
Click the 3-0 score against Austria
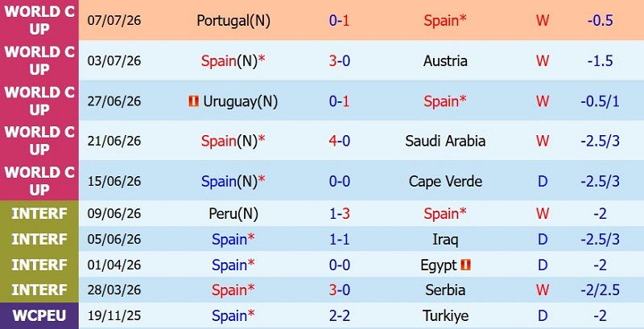[339, 60]
